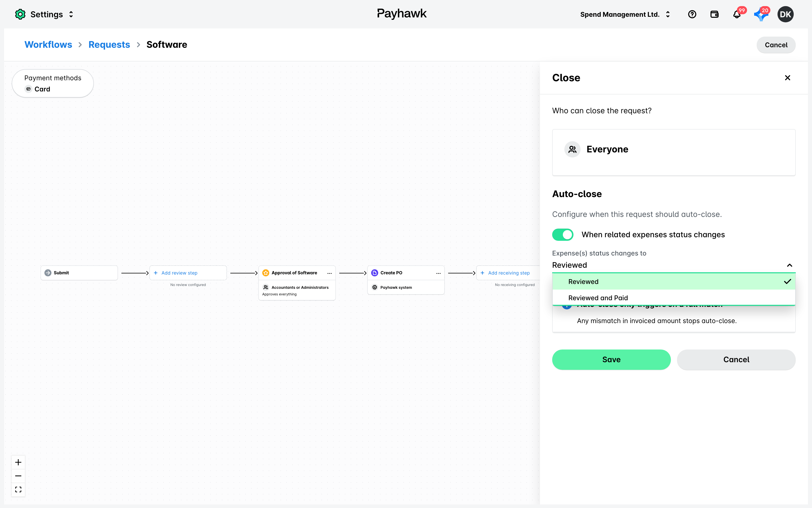Click the Everyone people icon
Viewport: 812px width, 508px height.
(x=572, y=149)
